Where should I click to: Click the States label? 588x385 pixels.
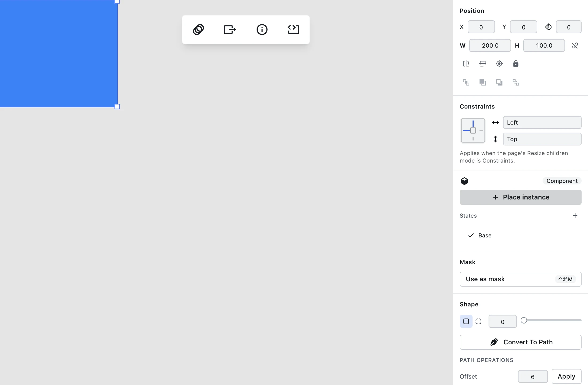(x=468, y=215)
